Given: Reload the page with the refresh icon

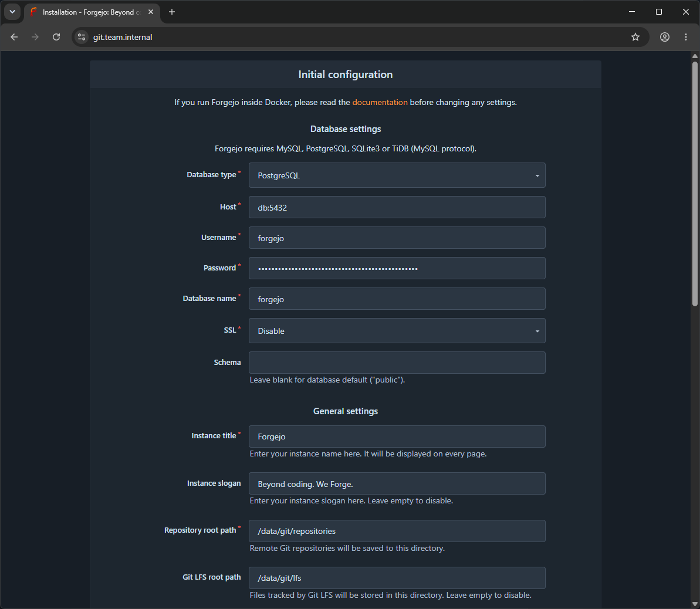Looking at the screenshot, I should 56,37.
